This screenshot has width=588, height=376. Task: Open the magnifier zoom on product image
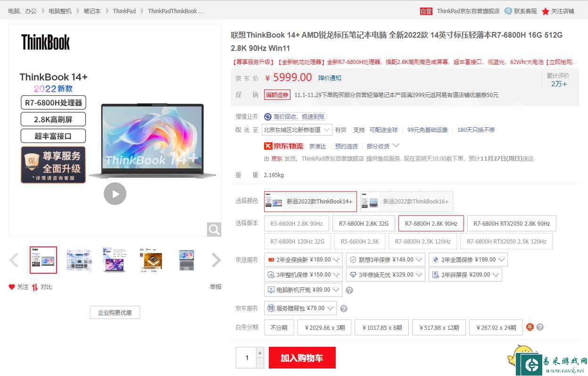[x=214, y=229]
